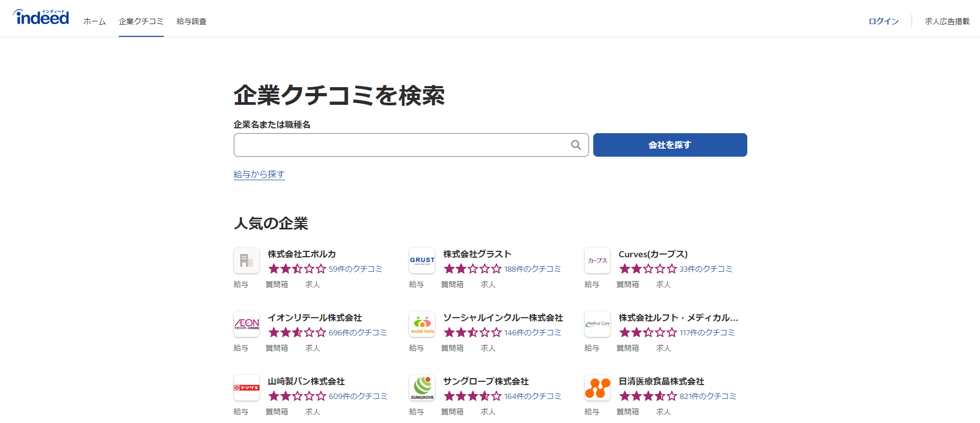Open 求人 under イオンリテール株式会社
The width and height of the screenshot is (980, 423).
313,348
